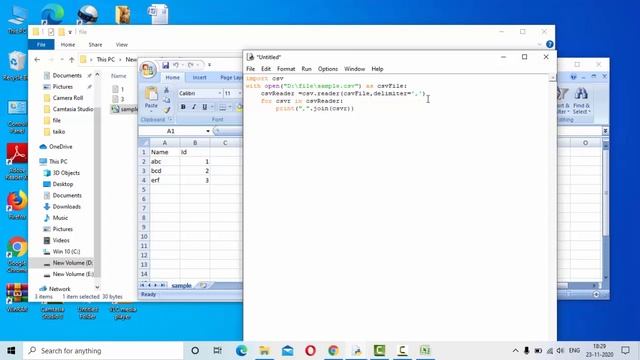
Task: Open the Share tab in File Explorer
Action: click(95, 44)
